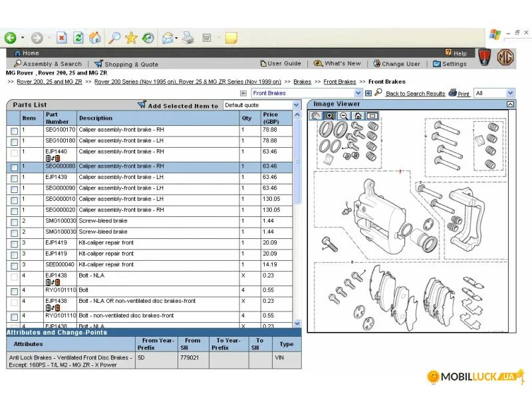Screen dimensions: 532x398
Task: Tick checkbox for part SEG000010
Action: (14, 200)
